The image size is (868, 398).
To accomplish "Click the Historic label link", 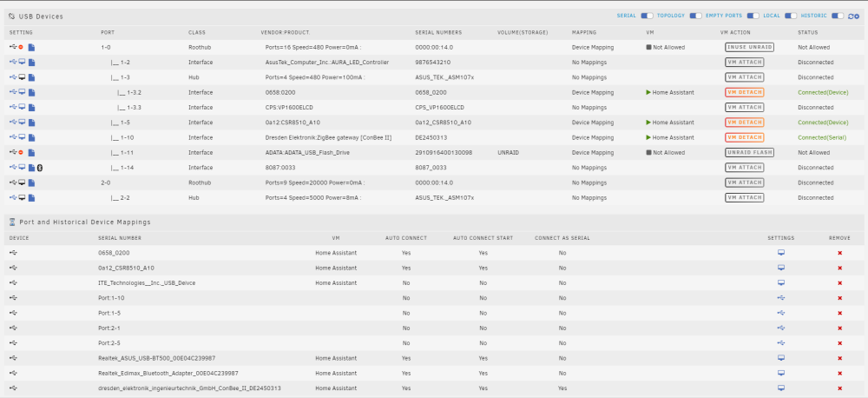I will (x=814, y=16).
